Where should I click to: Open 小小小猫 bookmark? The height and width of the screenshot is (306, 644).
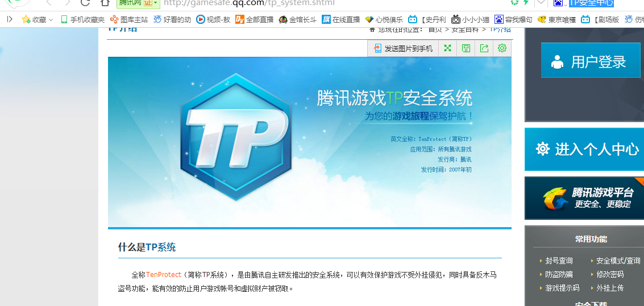[x=470, y=19]
